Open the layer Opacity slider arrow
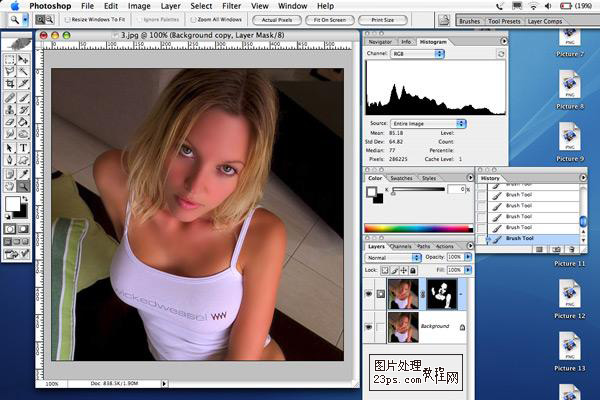The width and height of the screenshot is (600, 400). click(468, 257)
